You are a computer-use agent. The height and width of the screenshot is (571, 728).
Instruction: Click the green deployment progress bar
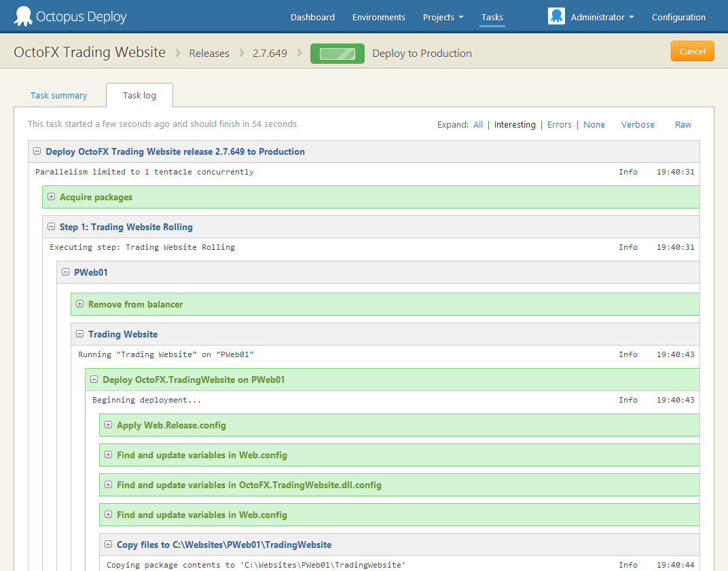(x=337, y=54)
